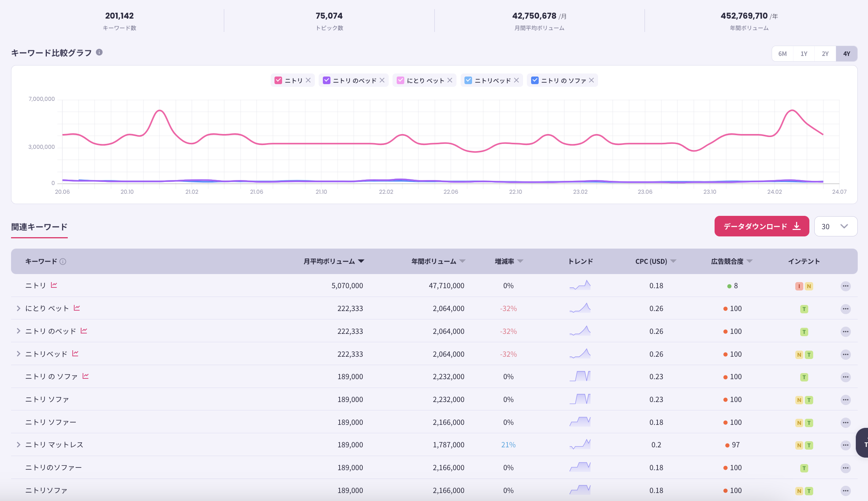868x501 pixels.
Task: Switch graph range to 6M
Action: tap(782, 54)
